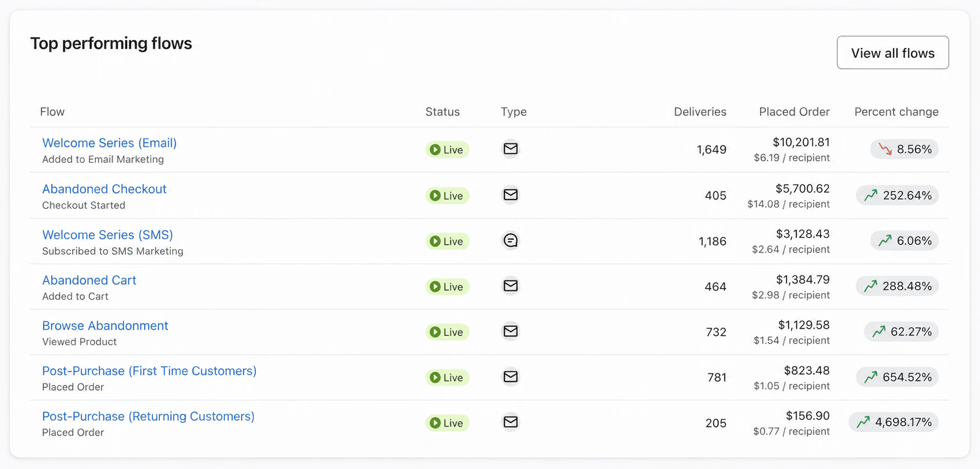Viewport: 980px width, 469px height.
Task: Click the email type icon for Abandoned Cart
Action: pyautogui.click(x=510, y=286)
